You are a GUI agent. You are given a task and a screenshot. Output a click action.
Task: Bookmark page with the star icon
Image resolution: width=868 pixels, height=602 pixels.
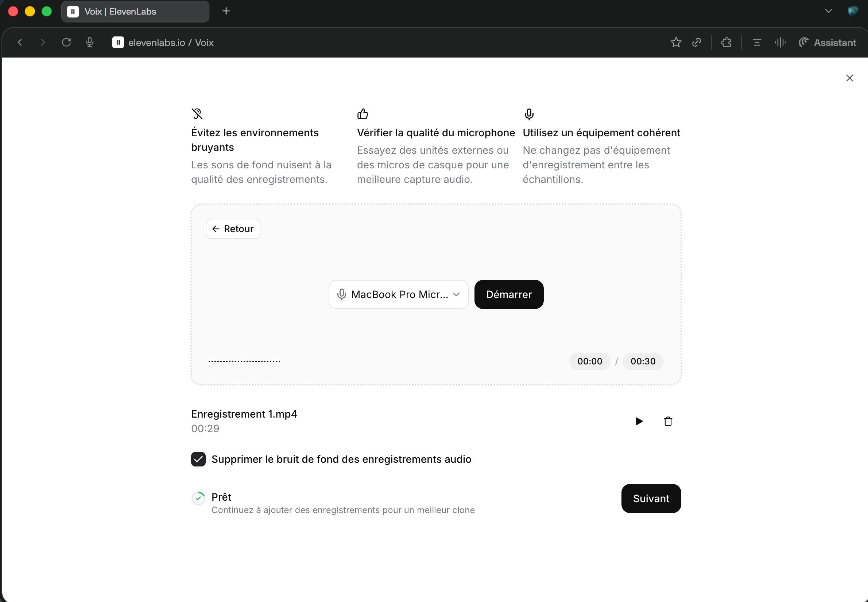pos(676,42)
